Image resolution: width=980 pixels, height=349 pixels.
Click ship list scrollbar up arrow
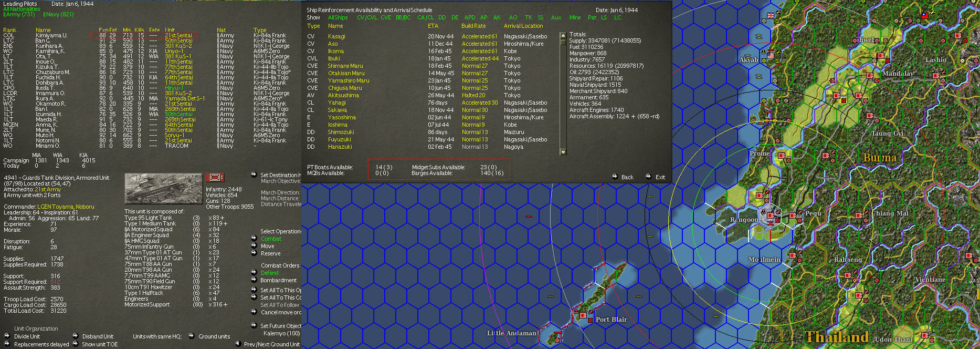[563, 36]
